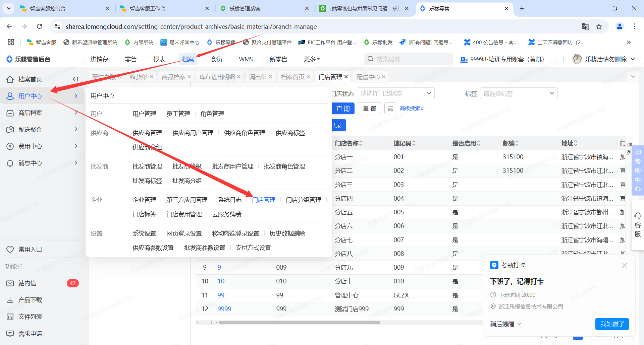Screen dimensions: 644x345
Task: Collapse the left sidebar menu
Action: coord(75,79)
